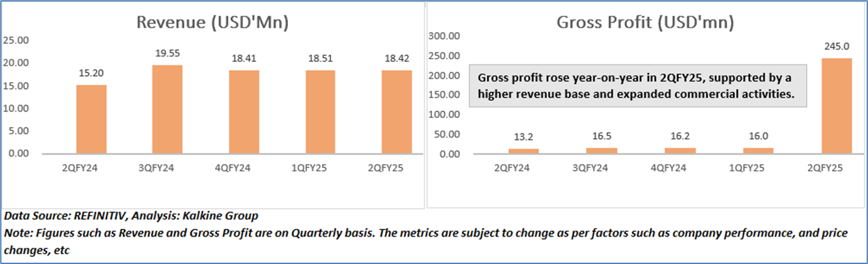Click the 18.41 revenue data label
Image resolution: width=868 pixels, height=264 pixels.
tap(243, 59)
